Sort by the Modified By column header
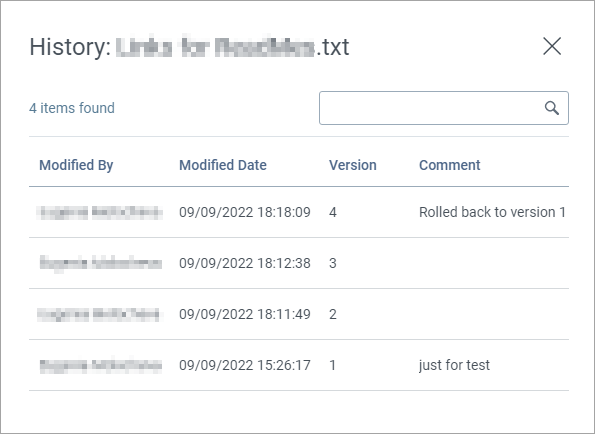This screenshot has height=434, width=595. [76, 165]
